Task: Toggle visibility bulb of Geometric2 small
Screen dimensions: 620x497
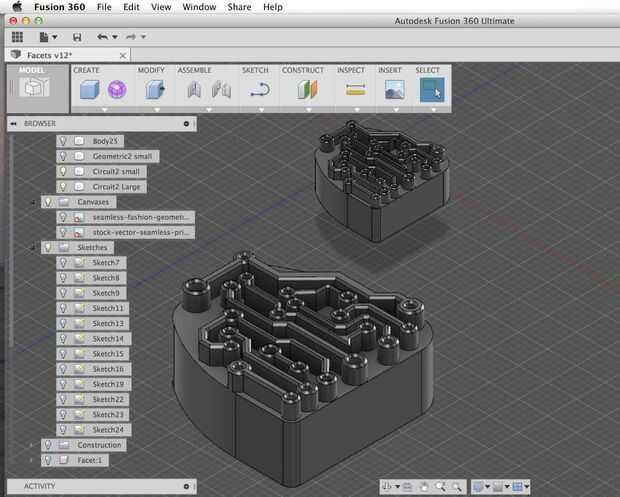Action: [62, 156]
